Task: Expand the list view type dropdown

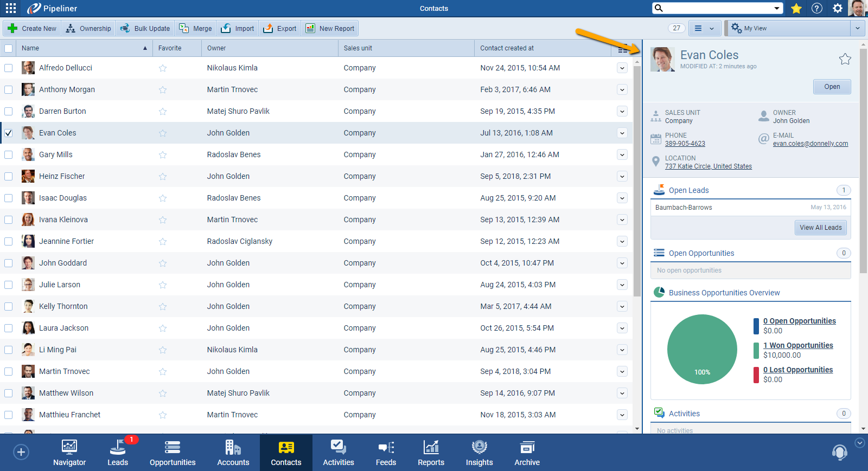Action: (704, 28)
